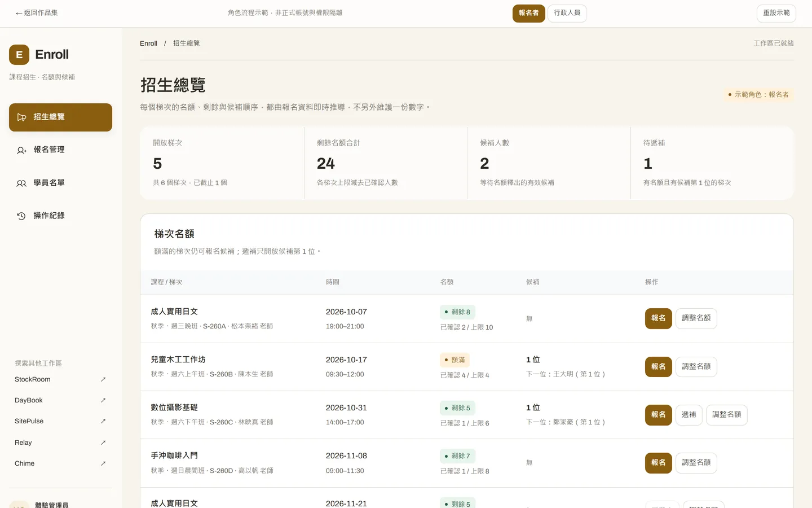Click 調整名額 for 數位攝影基礎
The image size is (812, 508).
click(x=726, y=415)
